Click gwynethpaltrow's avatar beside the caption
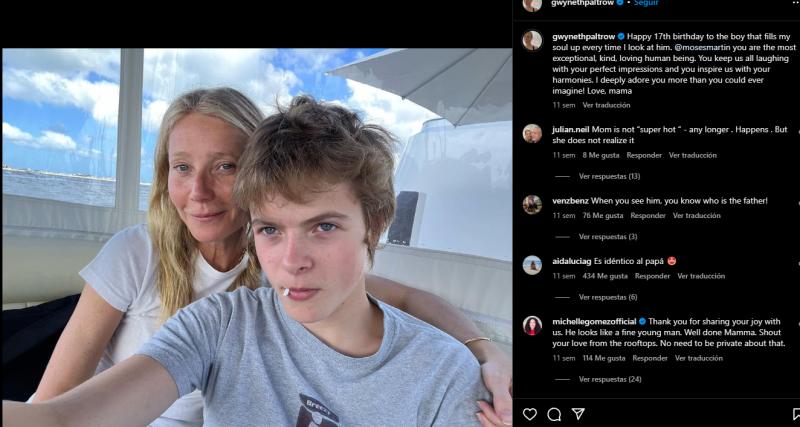The width and height of the screenshot is (800, 427). tap(532, 40)
